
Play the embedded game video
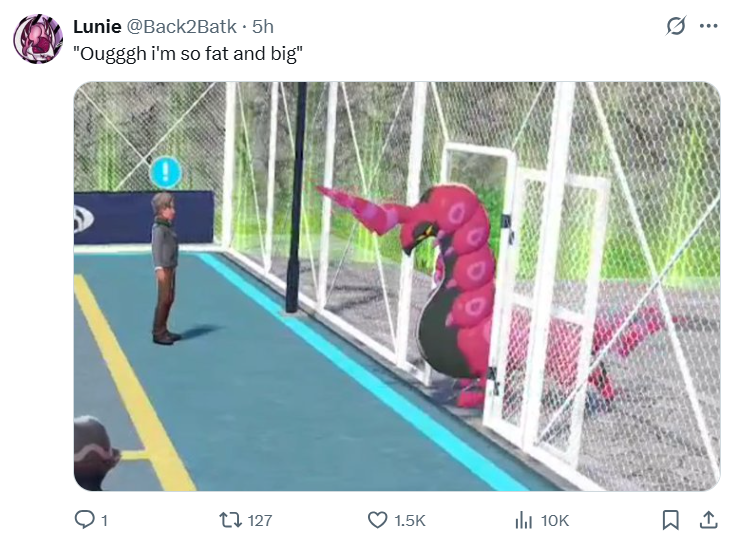[397, 286]
